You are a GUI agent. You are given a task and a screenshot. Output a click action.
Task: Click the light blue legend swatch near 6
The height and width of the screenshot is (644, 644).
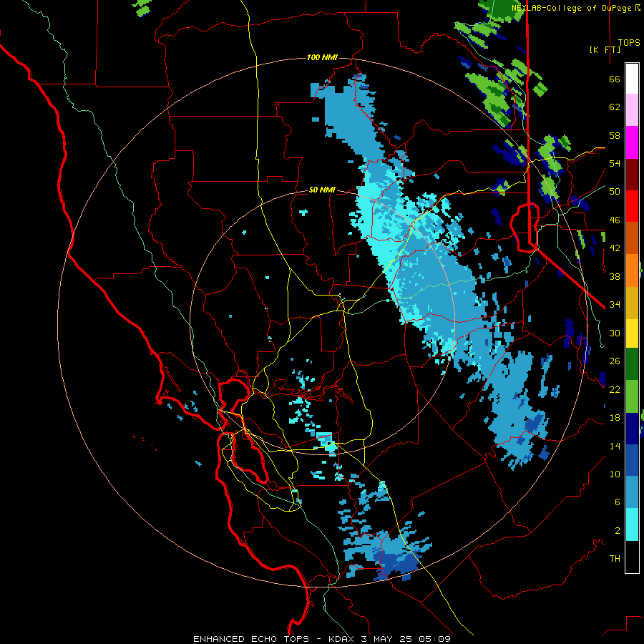click(632, 492)
